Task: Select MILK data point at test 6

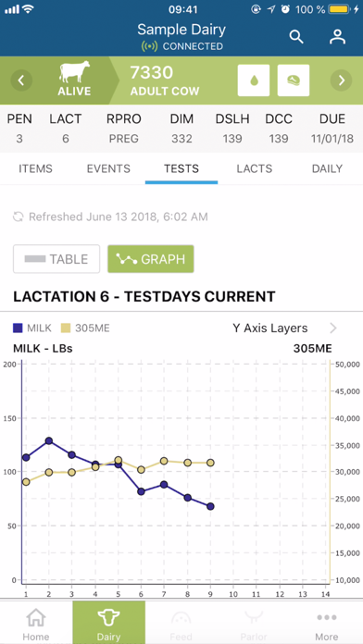Action: [141, 491]
